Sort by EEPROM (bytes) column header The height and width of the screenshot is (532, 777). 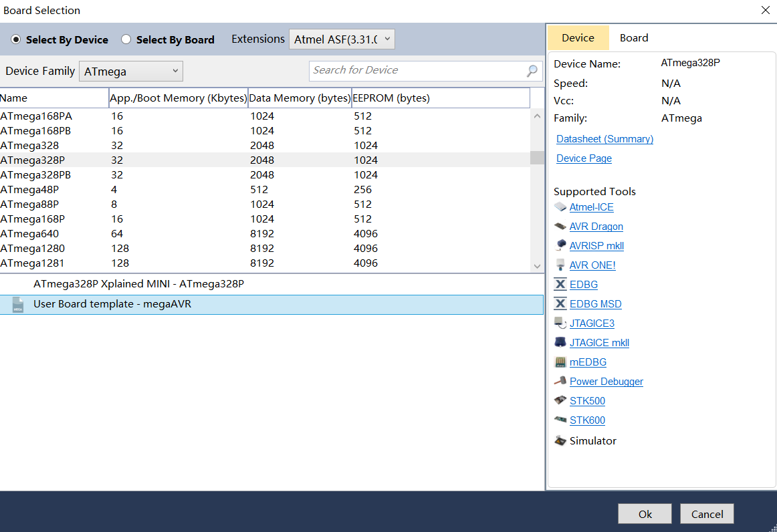tap(441, 98)
